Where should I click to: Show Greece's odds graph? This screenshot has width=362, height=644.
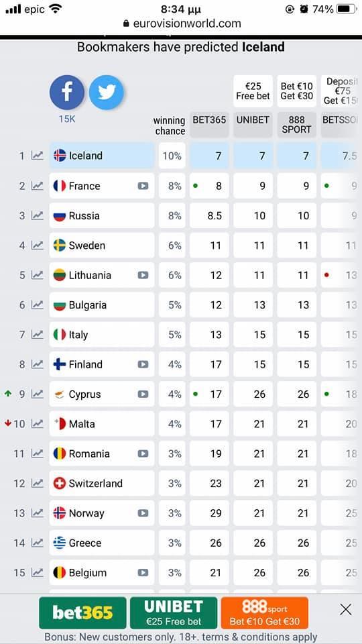click(38, 543)
